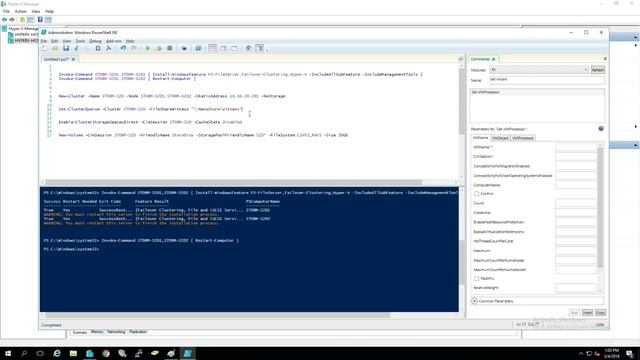This screenshot has height=360, width=640.
Task: Click the Count parameter input field
Action: tap(576, 203)
